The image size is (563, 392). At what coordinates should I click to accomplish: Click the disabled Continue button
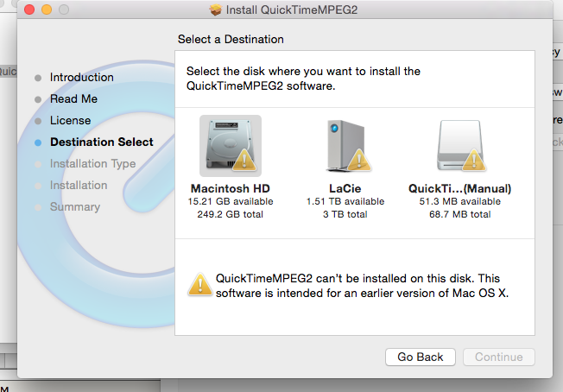click(499, 357)
